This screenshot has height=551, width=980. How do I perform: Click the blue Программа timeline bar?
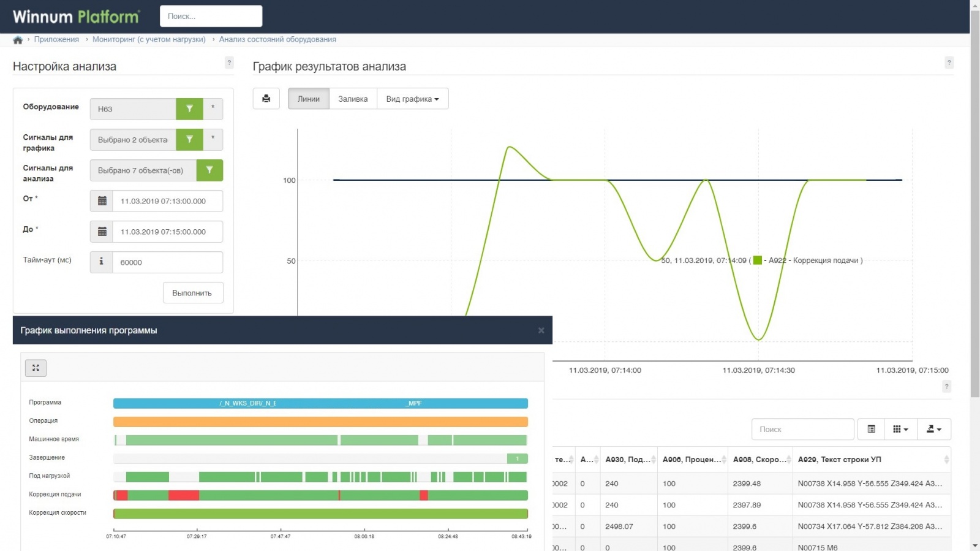[320, 403]
